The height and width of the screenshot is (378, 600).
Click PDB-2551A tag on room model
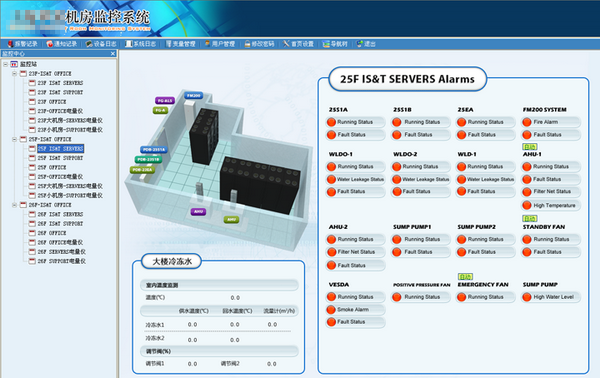tap(153, 150)
